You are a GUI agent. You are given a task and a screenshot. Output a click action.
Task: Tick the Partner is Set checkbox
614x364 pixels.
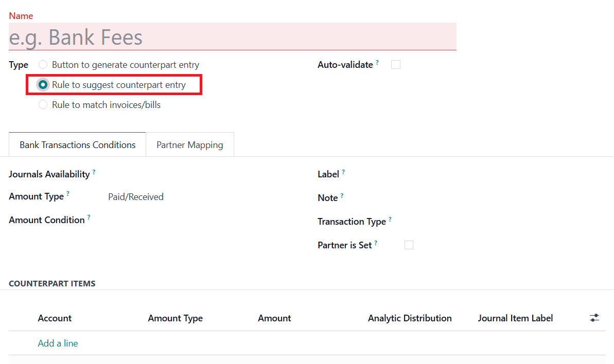click(409, 245)
